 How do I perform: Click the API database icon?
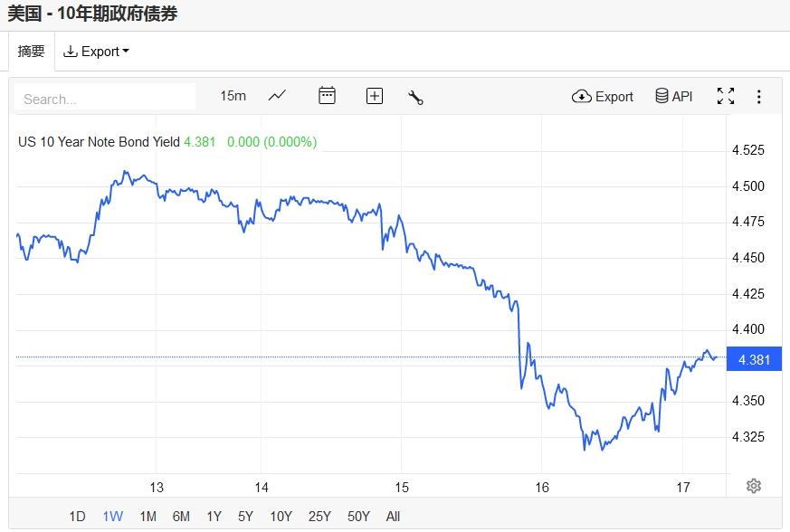tap(674, 96)
